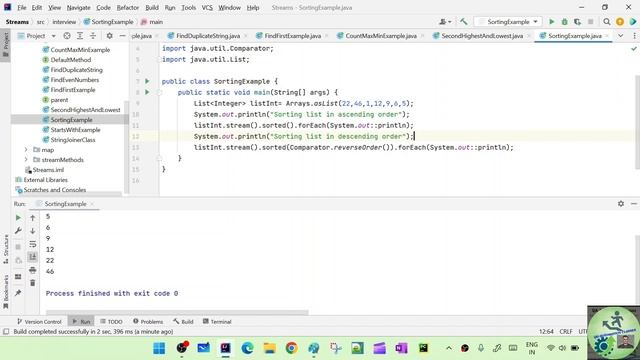Viewport: 640px width, 360px height.
Task: Expand the map folder
Action: click(26, 150)
